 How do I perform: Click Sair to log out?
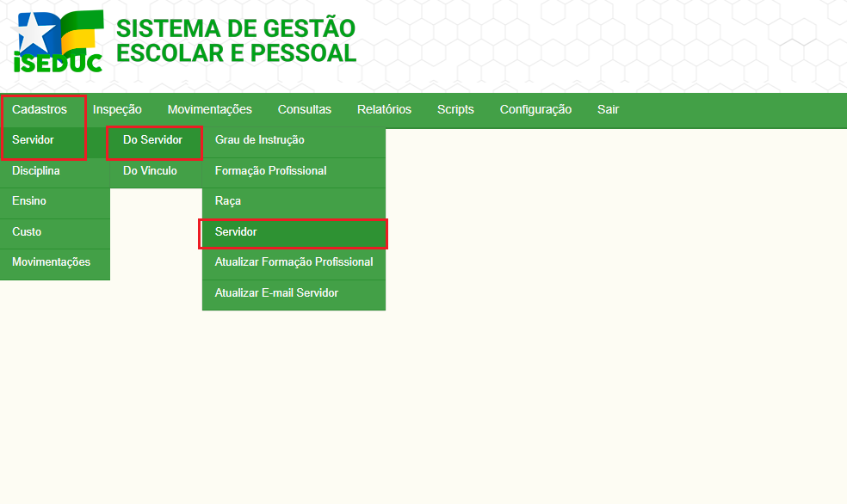608,109
